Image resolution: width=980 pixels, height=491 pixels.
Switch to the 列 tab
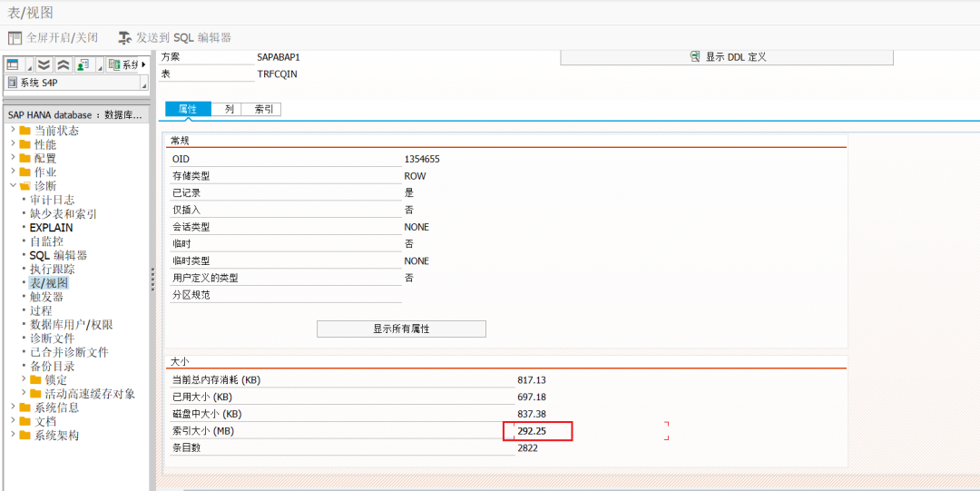[229, 109]
